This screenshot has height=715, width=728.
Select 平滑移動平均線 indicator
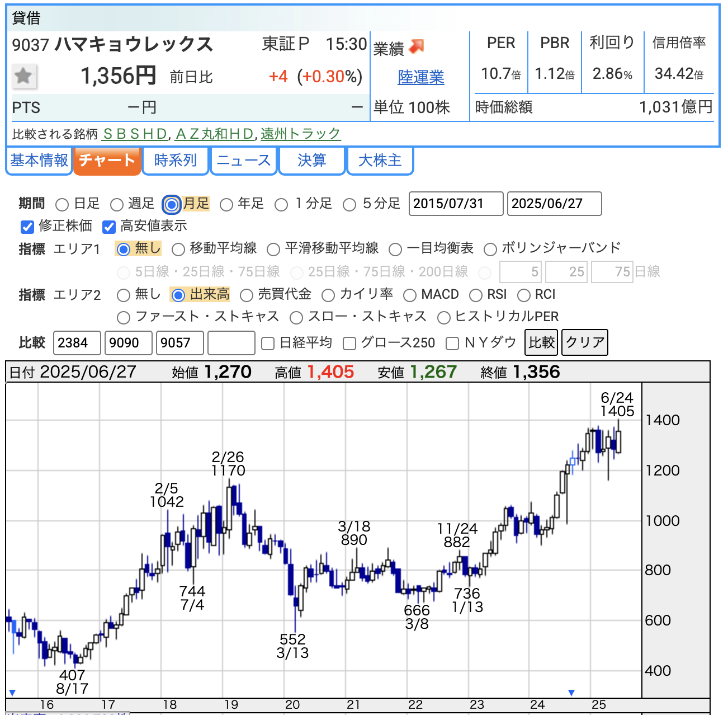273,250
